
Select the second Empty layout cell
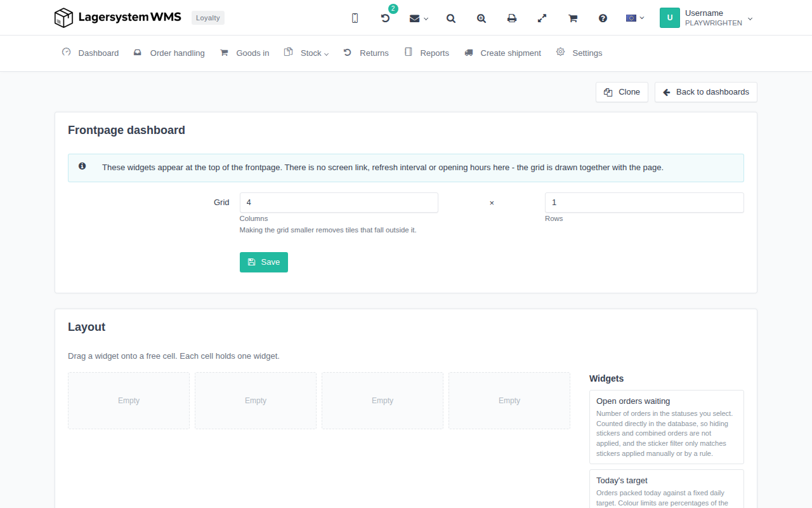[256, 401]
